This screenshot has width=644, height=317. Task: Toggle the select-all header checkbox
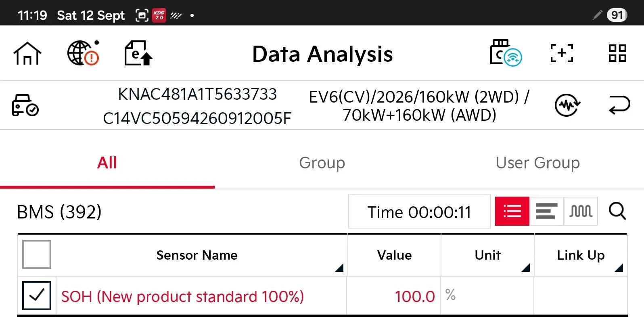[37, 254]
